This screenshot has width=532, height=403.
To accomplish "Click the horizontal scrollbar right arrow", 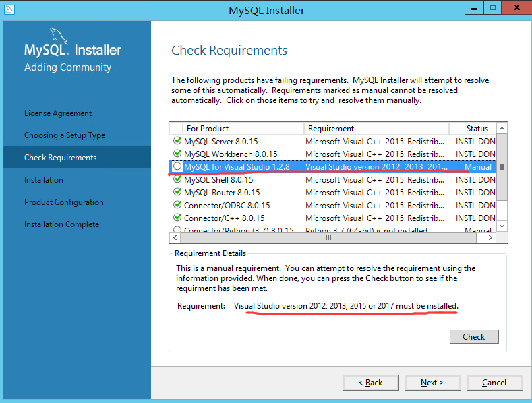I will [490, 237].
